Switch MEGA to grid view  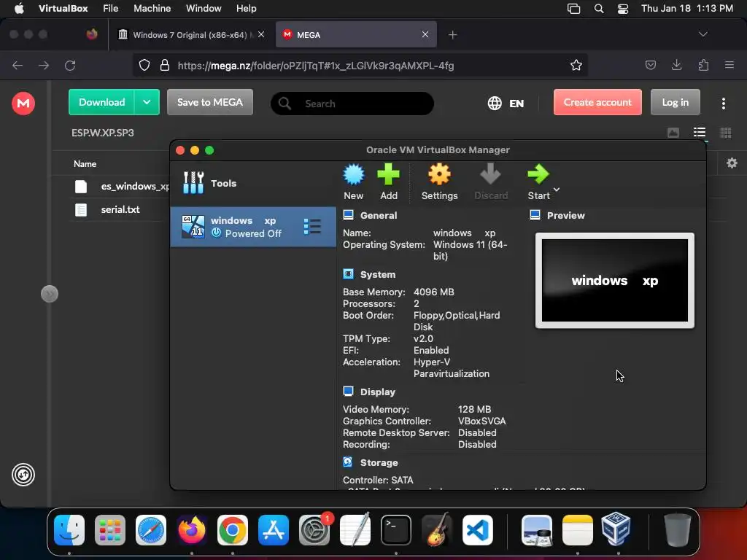(726, 133)
